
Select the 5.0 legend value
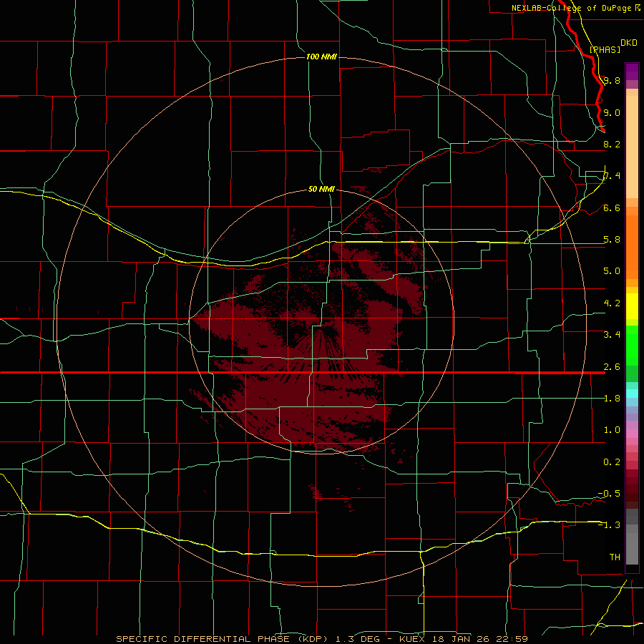612,271
